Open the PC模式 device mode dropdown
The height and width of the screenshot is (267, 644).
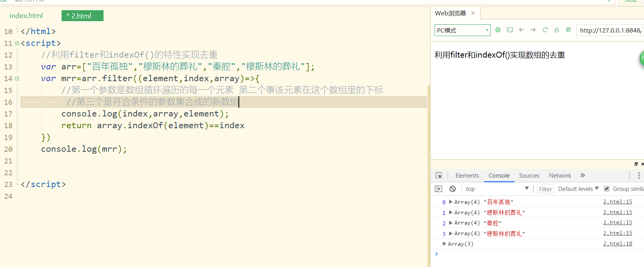click(x=462, y=30)
